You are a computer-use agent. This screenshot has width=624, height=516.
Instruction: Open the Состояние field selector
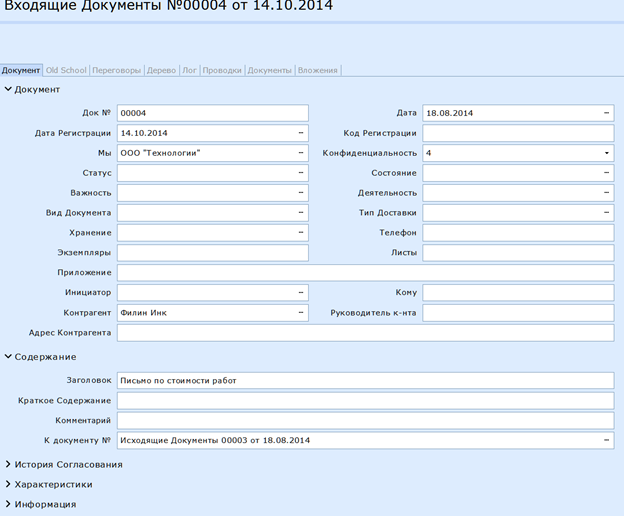606,173
